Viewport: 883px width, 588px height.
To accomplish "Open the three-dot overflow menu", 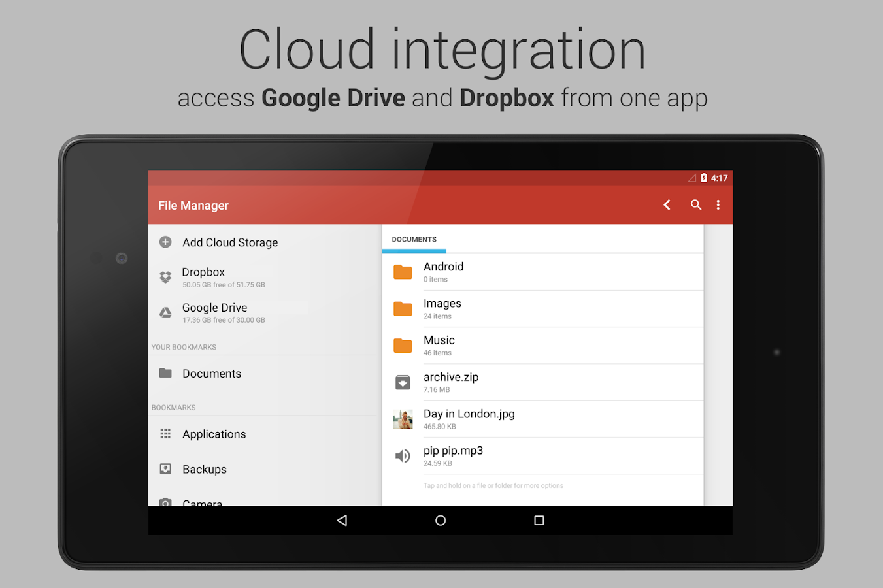I will [x=718, y=205].
